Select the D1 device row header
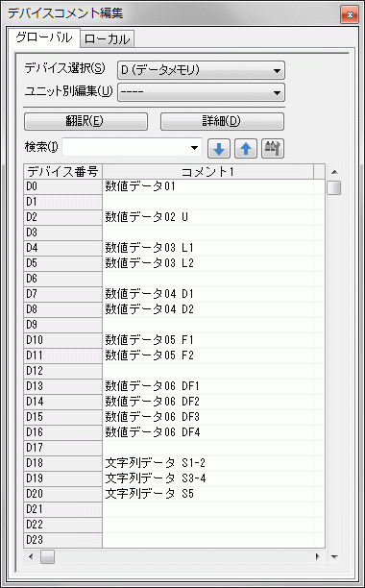 [x=63, y=202]
